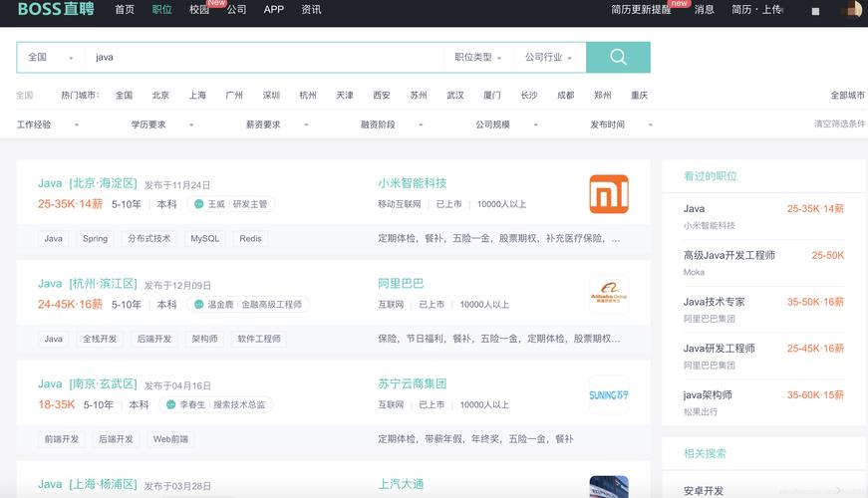Open the 薪资要求 filter dropdown

coord(277,125)
